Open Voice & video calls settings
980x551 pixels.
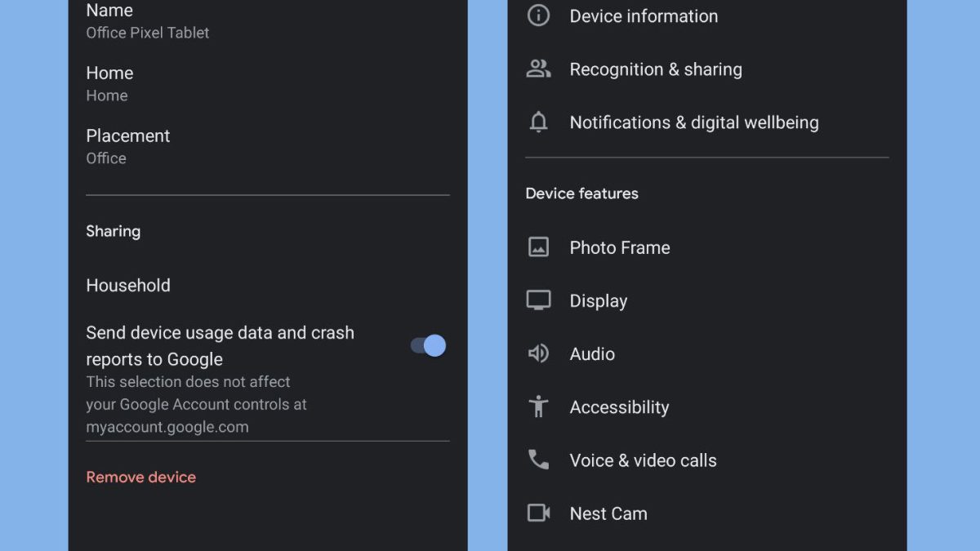pos(643,460)
